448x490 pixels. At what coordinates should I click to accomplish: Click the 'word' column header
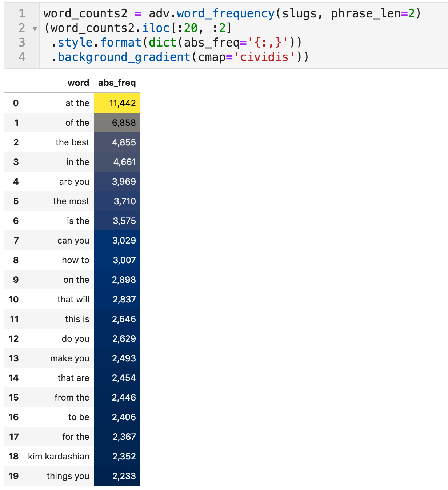(78, 83)
